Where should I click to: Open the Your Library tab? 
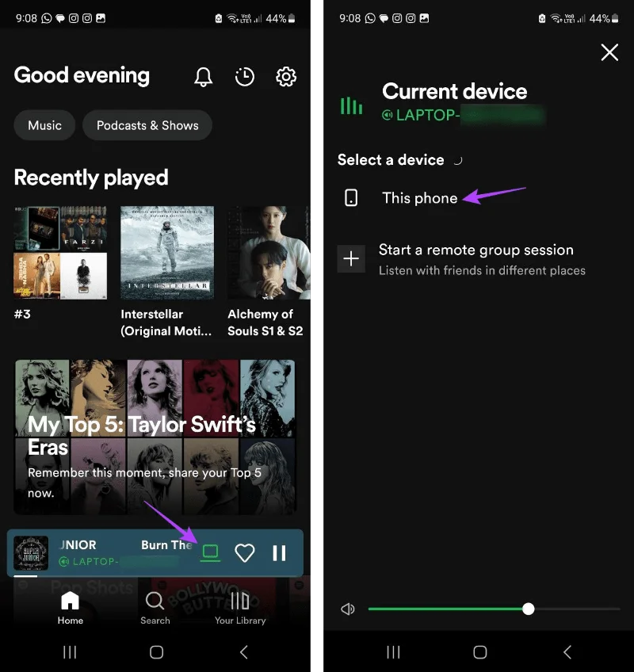click(x=240, y=608)
